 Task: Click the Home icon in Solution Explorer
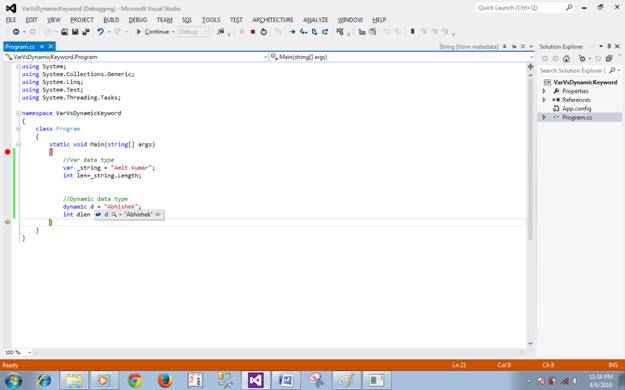tap(566, 59)
